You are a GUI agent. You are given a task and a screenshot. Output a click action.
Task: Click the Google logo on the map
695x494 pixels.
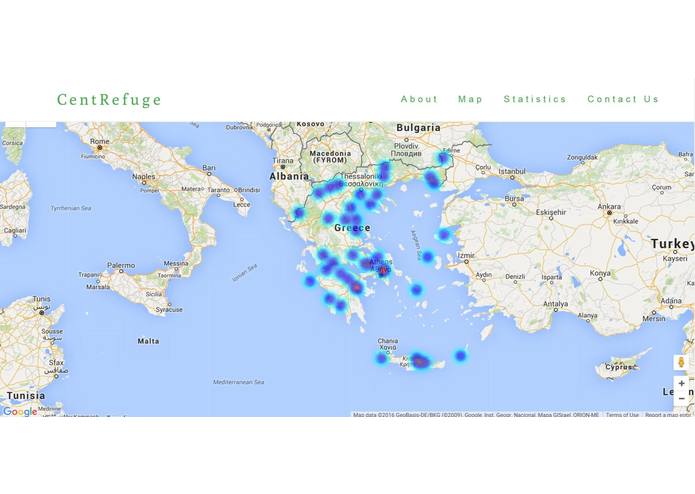pos(20,412)
